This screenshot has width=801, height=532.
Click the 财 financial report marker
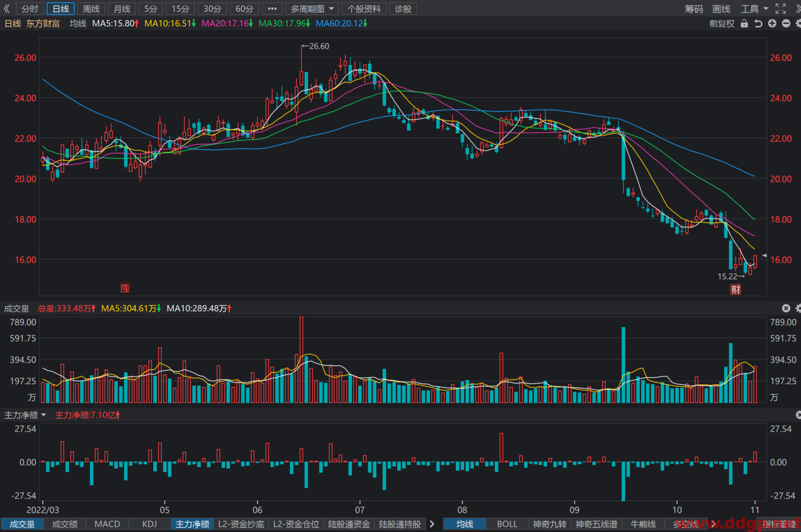coord(735,289)
